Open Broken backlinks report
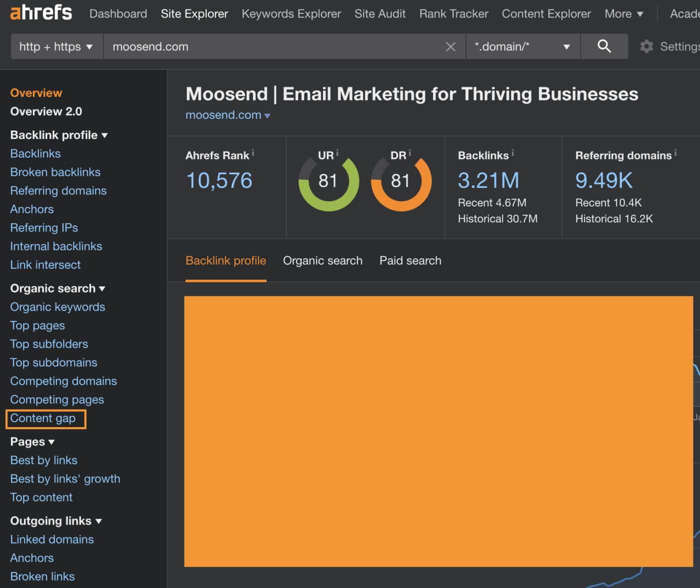Image resolution: width=700 pixels, height=588 pixels. coord(55,172)
